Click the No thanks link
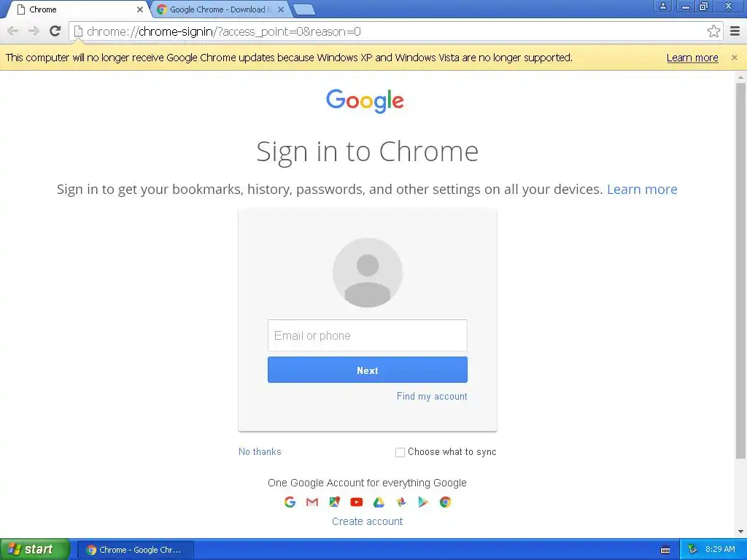This screenshot has width=747, height=560. point(260,451)
